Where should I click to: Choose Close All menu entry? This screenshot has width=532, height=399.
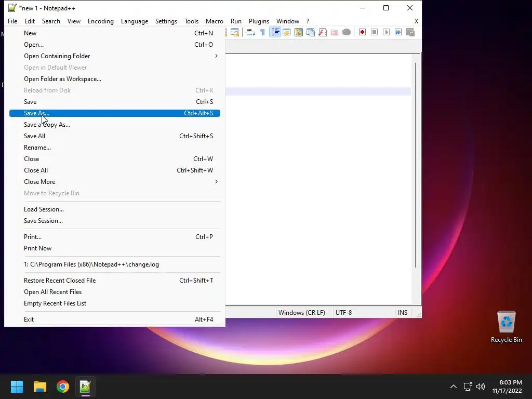click(x=115, y=170)
